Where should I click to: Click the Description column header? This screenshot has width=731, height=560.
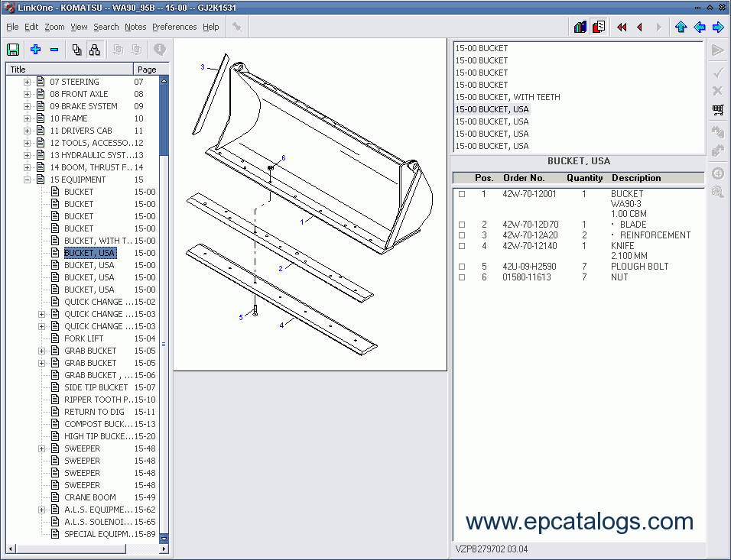[x=636, y=178]
